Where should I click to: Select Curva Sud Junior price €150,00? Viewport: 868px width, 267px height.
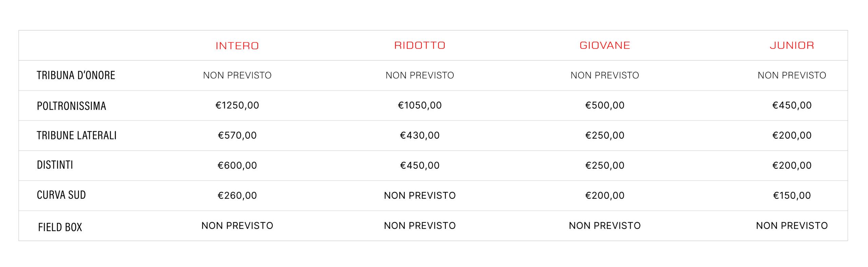click(x=792, y=195)
